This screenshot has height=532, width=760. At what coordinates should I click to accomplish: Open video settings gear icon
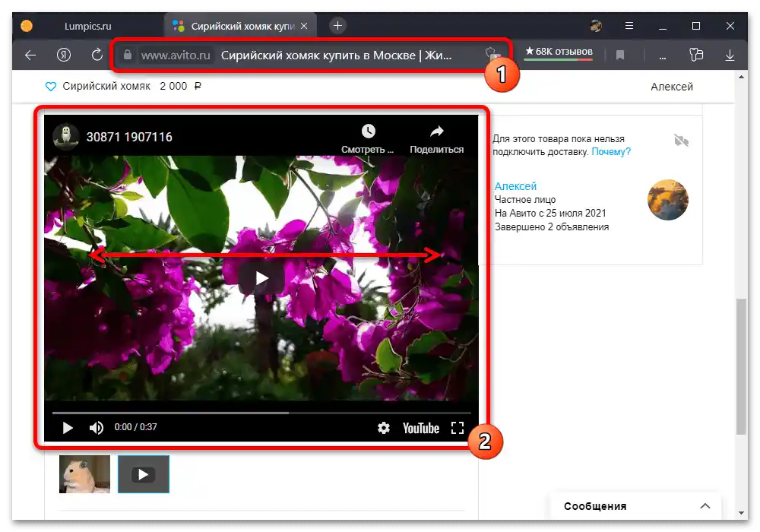coord(383,428)
